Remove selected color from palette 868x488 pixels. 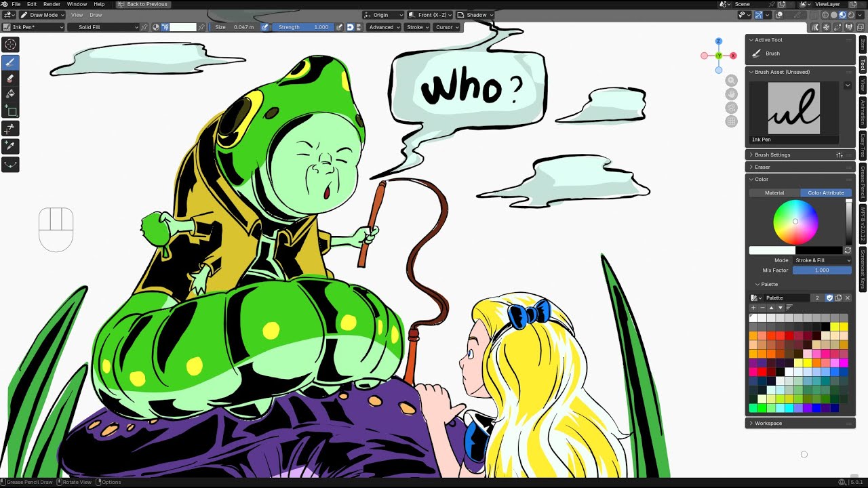coord(762,308)
